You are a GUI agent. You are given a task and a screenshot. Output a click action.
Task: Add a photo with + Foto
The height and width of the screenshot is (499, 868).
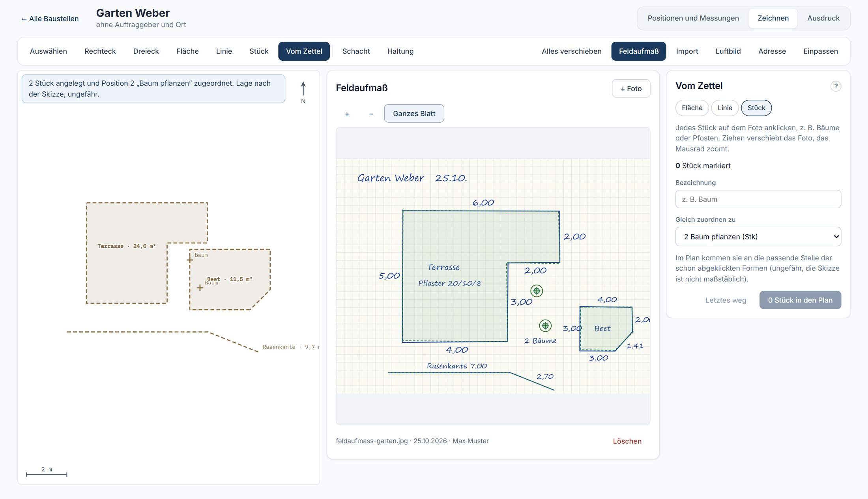(631, 89)
